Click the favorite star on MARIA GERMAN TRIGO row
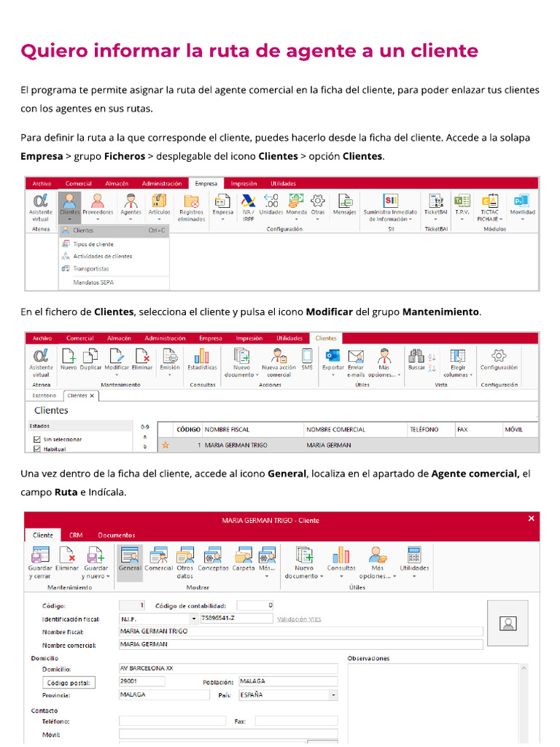Screen dimensions: 560x747 (x=166, y=445)
